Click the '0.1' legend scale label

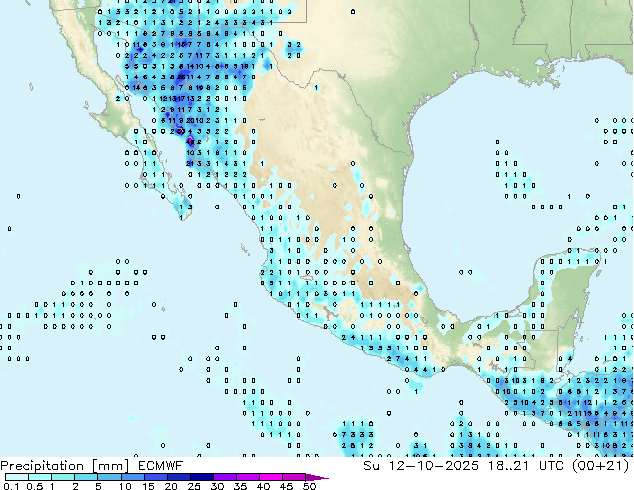[x=11, y=486]
